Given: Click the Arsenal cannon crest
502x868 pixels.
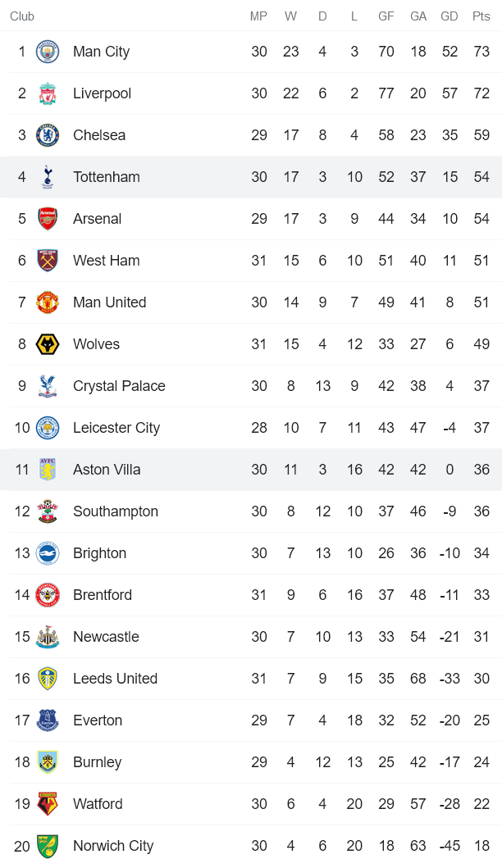Looking at the screenshot, I should point(48,219).
